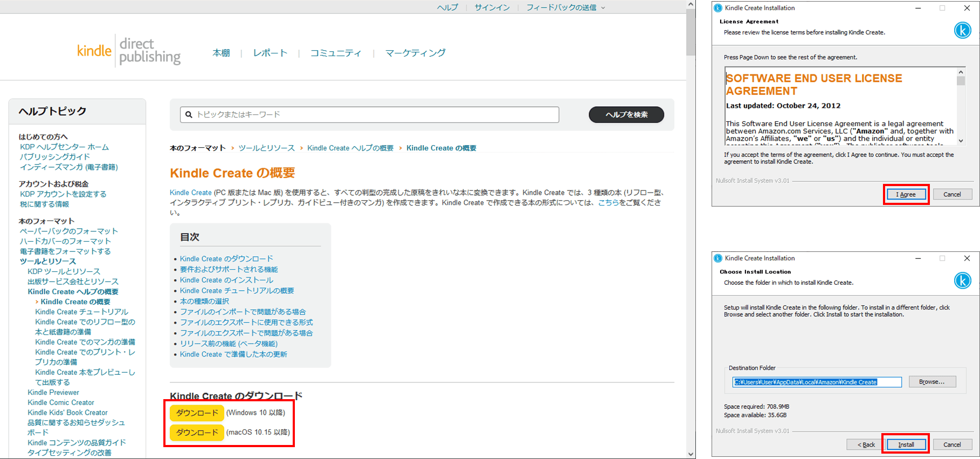The width and height of the screenshot is (980, 459).
Task: Click the サインイン link
Action: [492, 8]
